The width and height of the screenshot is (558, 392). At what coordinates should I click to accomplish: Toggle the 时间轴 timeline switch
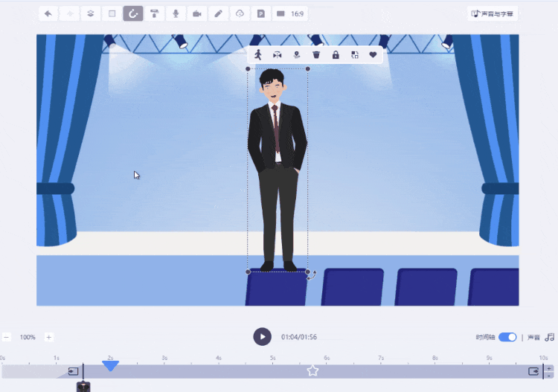coord(507,337)
